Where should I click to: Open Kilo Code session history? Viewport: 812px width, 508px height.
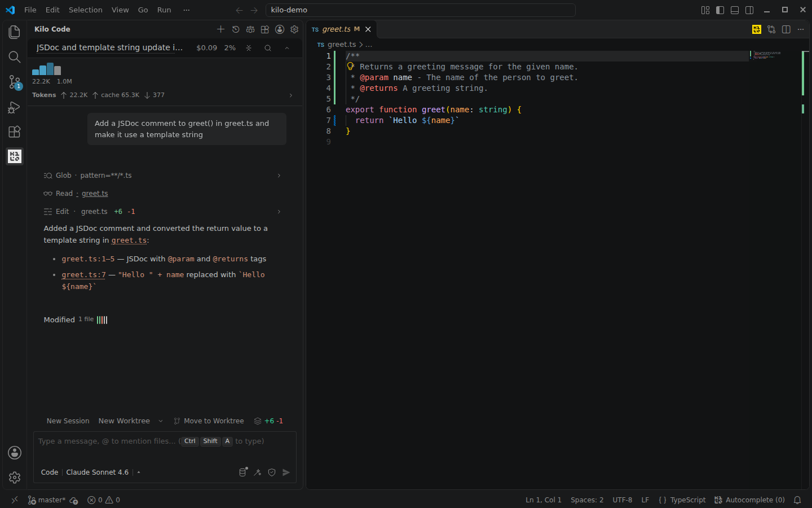pos(236,29)
